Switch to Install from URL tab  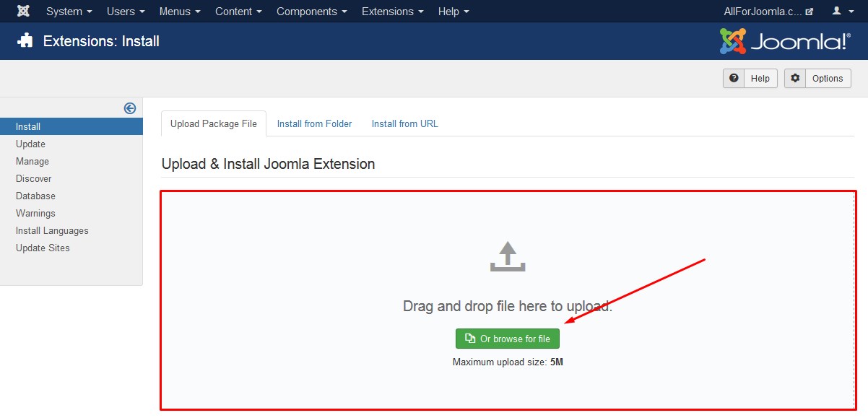tap(404, 123)
